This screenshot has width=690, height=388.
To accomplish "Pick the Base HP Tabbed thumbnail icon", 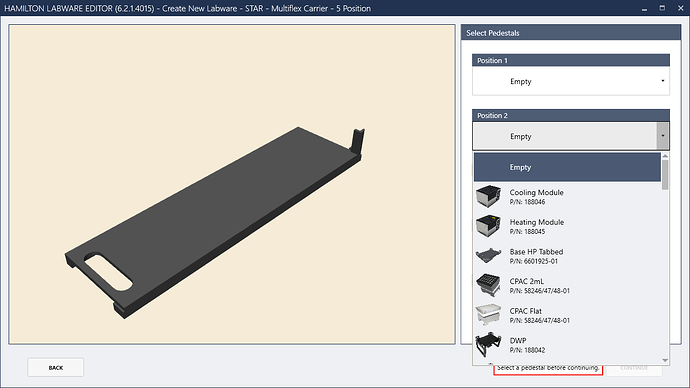I will point(488,255).
